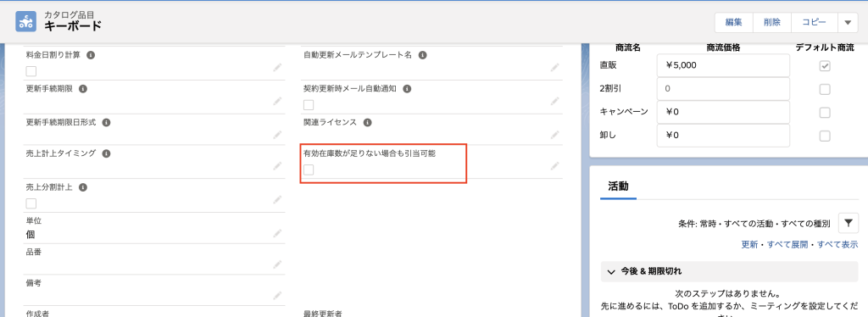Edit 更新手続期限日形式 with pencil icon
Image resolution: width=868 pixels, height=317 pixels.
click(x=277, y=135)
